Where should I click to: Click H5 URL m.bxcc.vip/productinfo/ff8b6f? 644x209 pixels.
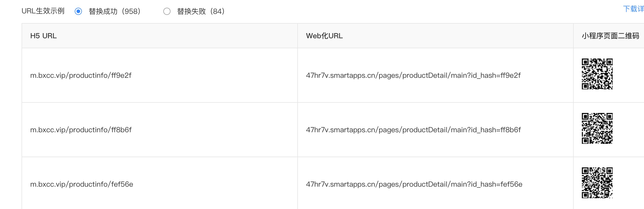(x=81, y=130)
